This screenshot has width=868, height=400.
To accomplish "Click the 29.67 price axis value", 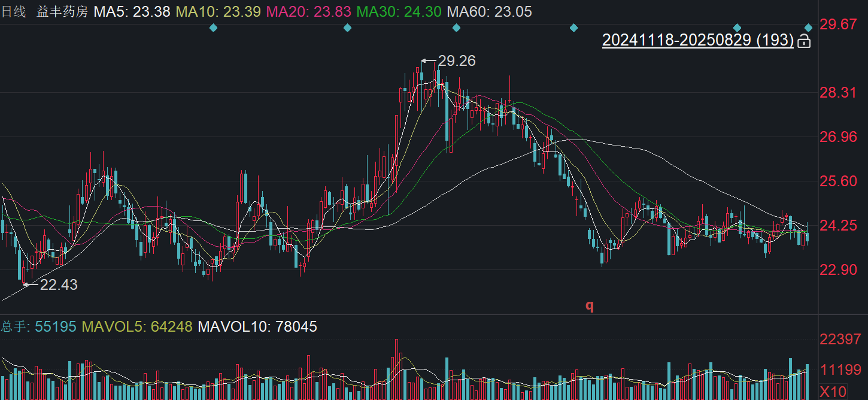I will click(838, 25).
